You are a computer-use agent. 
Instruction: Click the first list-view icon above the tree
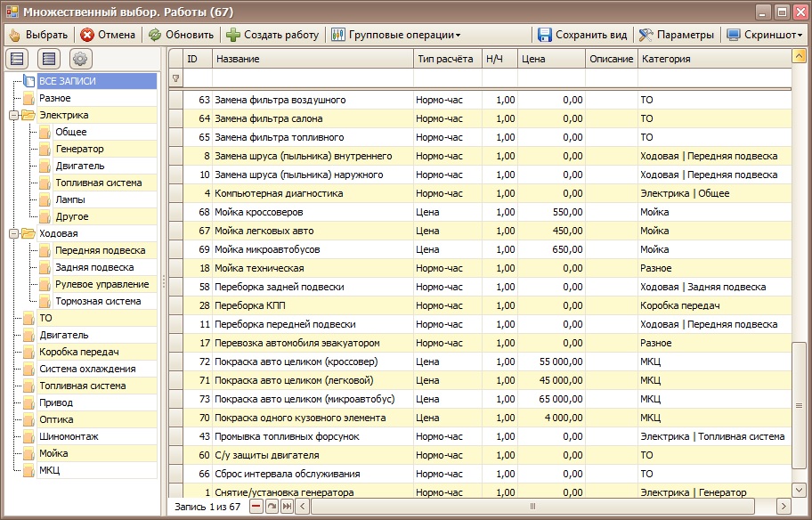coord(18,60)
